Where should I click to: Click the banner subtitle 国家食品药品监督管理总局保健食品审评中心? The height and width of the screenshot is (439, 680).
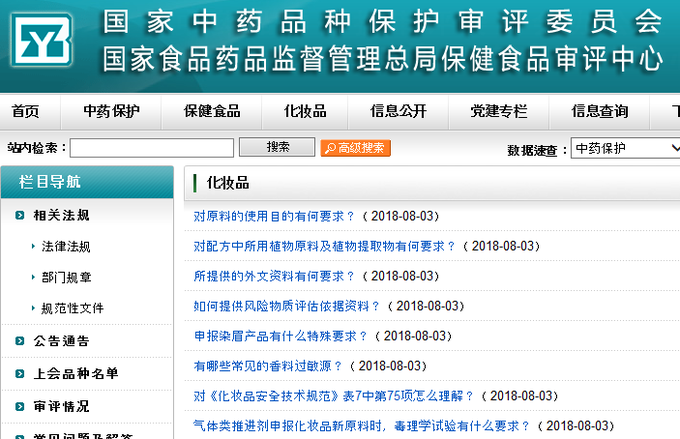(x=383, y=59)
